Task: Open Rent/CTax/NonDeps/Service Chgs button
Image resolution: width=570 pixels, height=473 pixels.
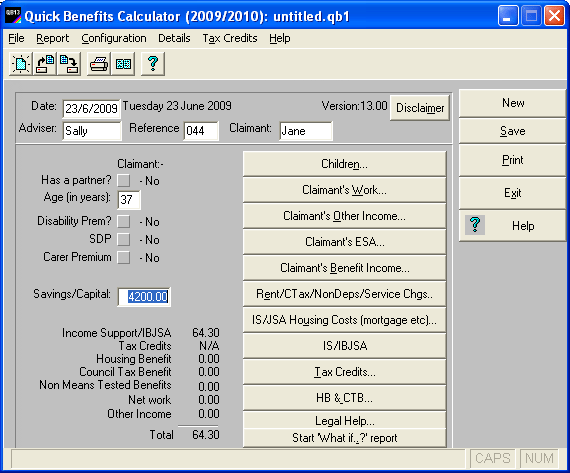Action: click(344, 294)
